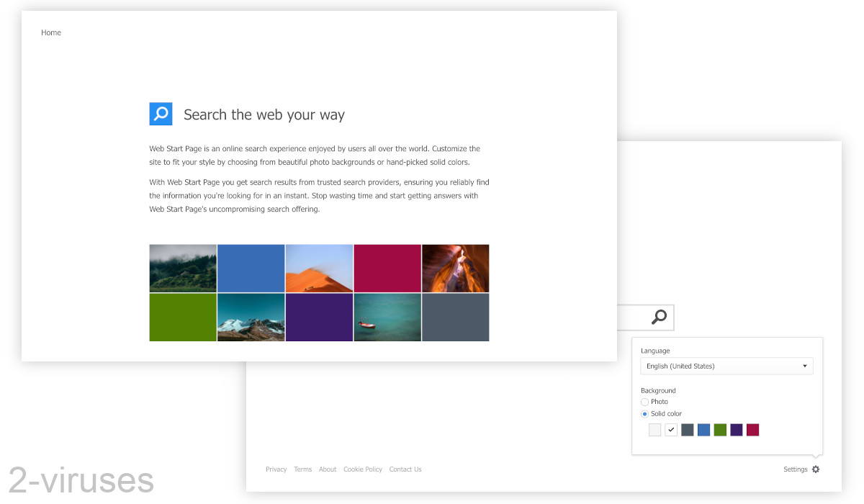Select the foggy forest background thumbnail
The width and height of the screenshot is (864, 504).
coord(182,268)
